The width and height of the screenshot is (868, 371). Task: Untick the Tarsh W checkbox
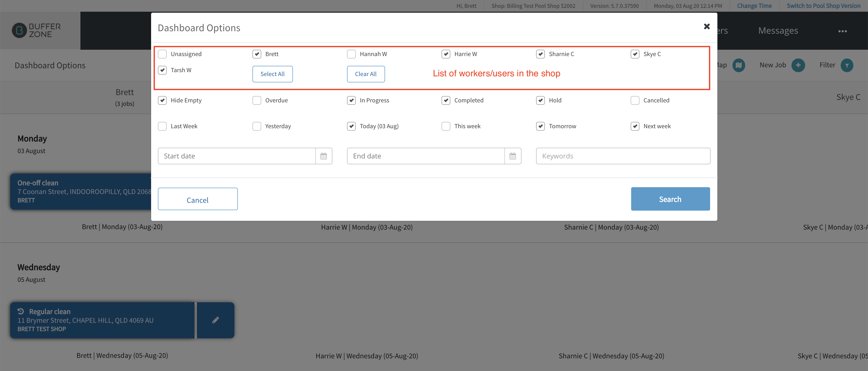pyautogui.click(x=162, y=70)
